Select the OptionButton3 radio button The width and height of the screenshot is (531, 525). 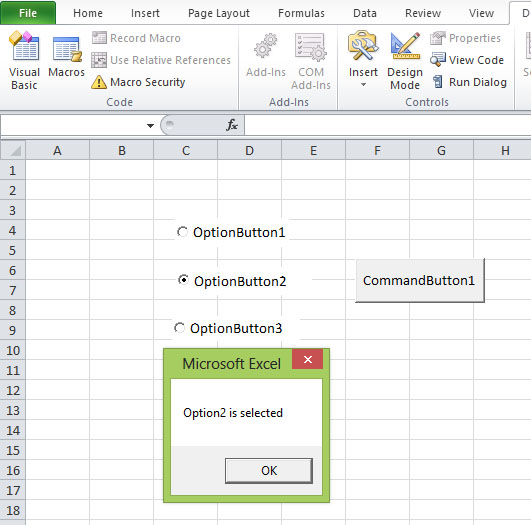pos(179,328)
